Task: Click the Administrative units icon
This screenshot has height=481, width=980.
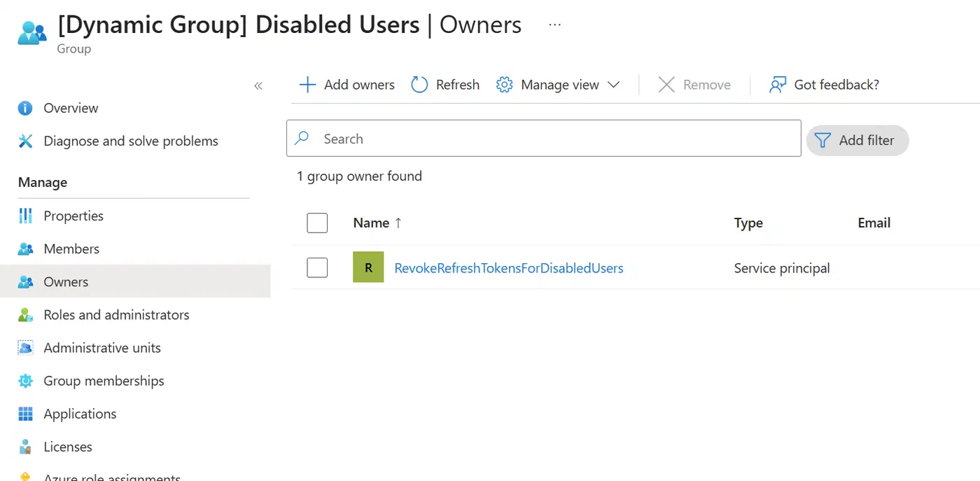Action: [26, 347]
